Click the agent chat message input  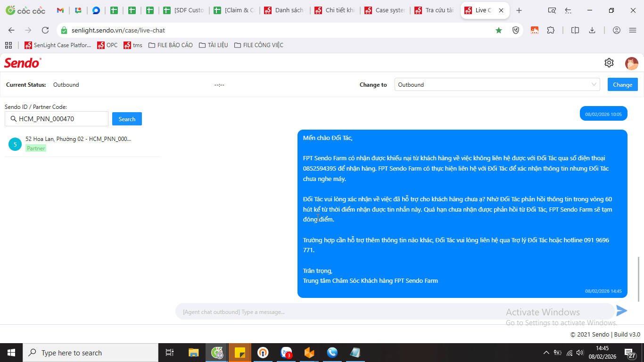[395, 312]
